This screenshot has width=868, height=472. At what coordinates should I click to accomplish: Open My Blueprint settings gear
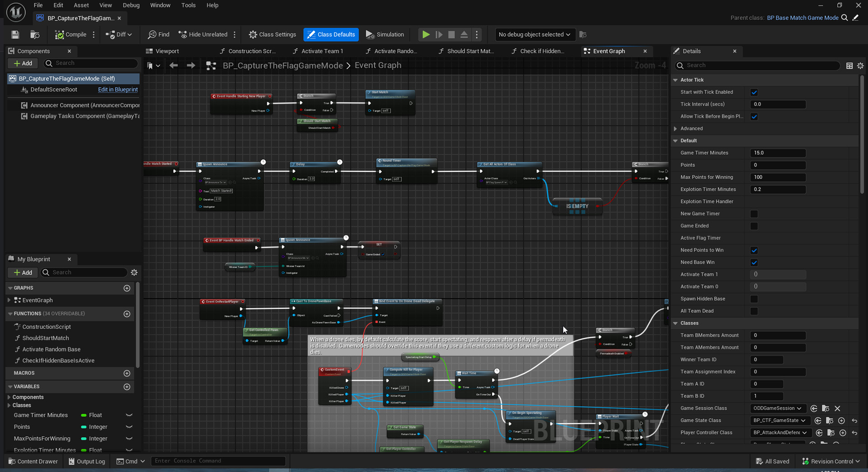coord(134,273)
